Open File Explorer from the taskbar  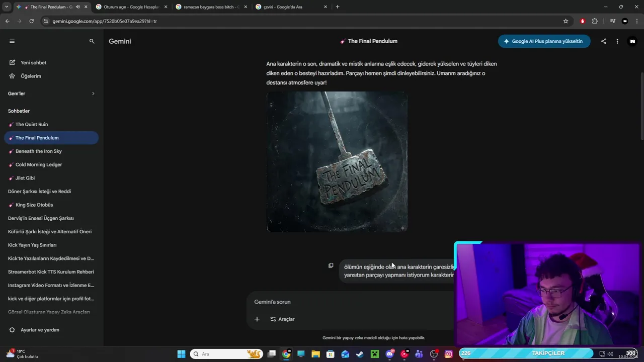315,354
